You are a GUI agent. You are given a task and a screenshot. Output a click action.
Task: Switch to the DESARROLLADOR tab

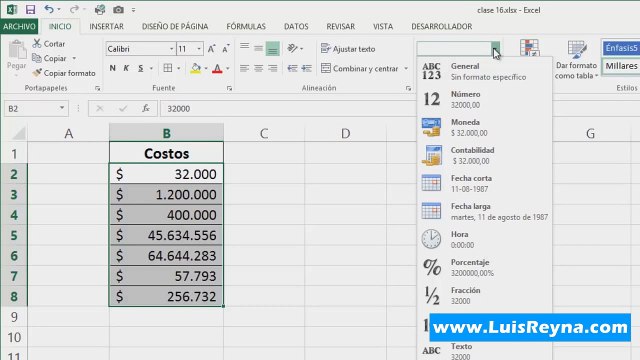[x=442, y=27]
